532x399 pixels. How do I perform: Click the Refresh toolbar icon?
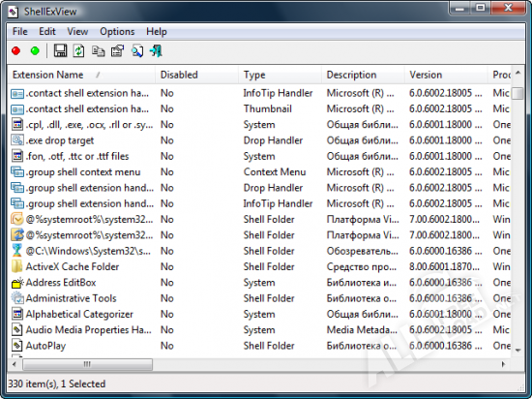(78, 51)
